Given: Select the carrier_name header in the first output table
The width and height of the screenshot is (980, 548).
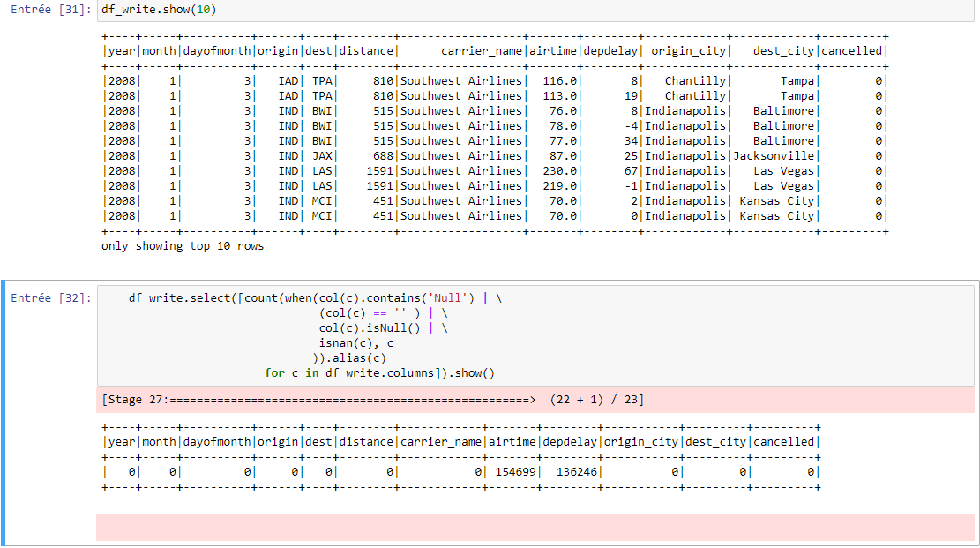Looking at the screenshot, I should pyautogui.click(x=482, y=50).
